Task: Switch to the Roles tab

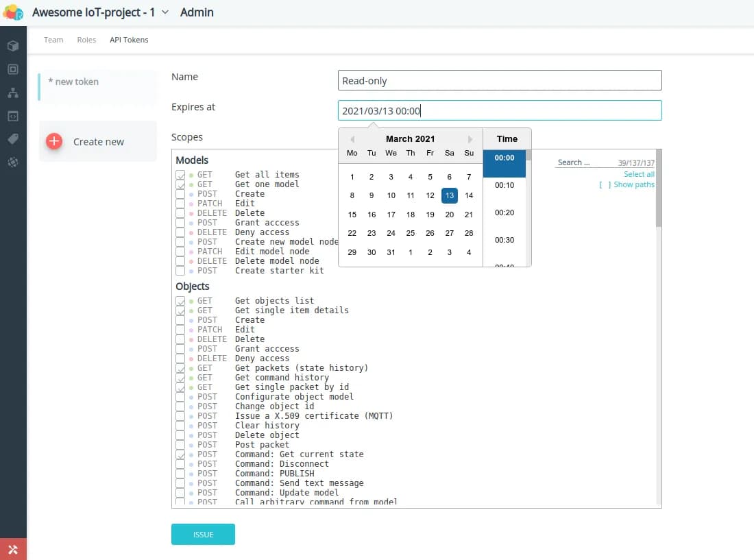Action: [x=86, y=40]
